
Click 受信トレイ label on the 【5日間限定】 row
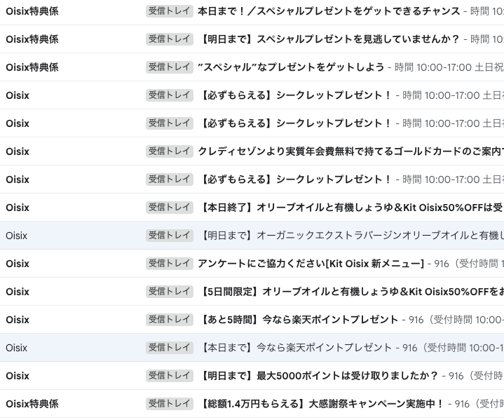pyautogui.click(x=170, y=292)
